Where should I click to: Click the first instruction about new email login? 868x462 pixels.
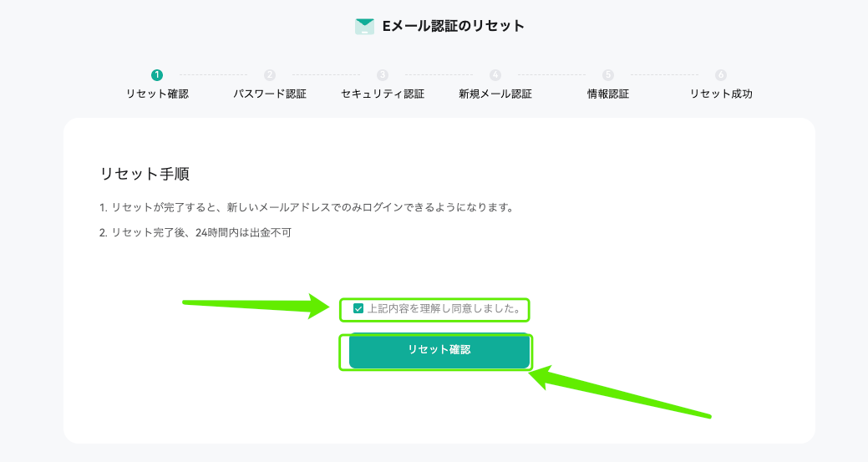[307, 207]
